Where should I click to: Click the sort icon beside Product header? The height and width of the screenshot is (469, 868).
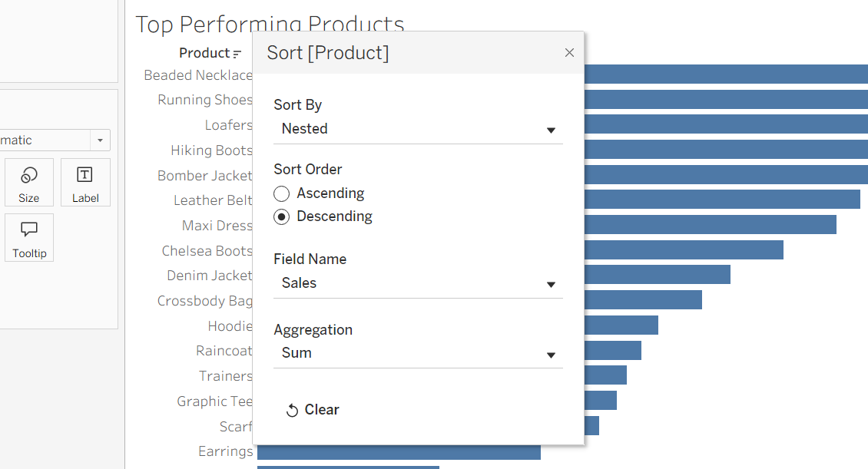pyautogui.click(x=237, y=54)
